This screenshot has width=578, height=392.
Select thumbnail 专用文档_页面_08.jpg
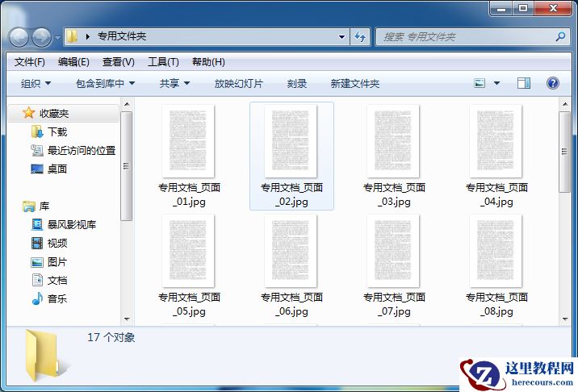(x=496, y=266)
